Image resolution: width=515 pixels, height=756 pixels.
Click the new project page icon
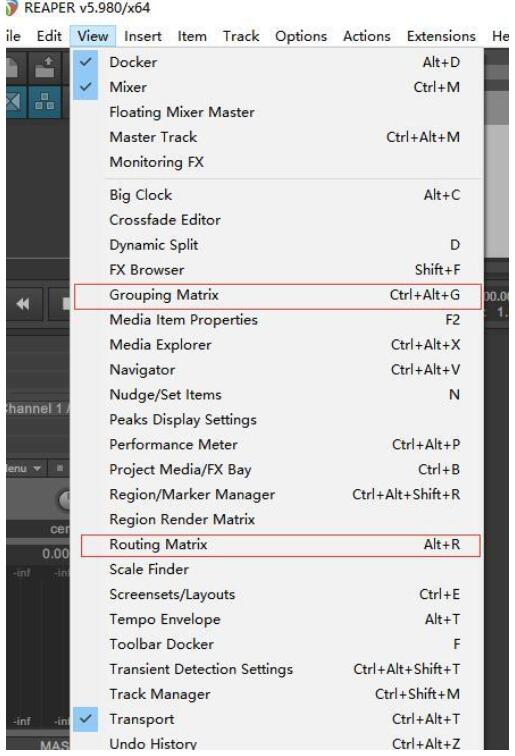14,68
